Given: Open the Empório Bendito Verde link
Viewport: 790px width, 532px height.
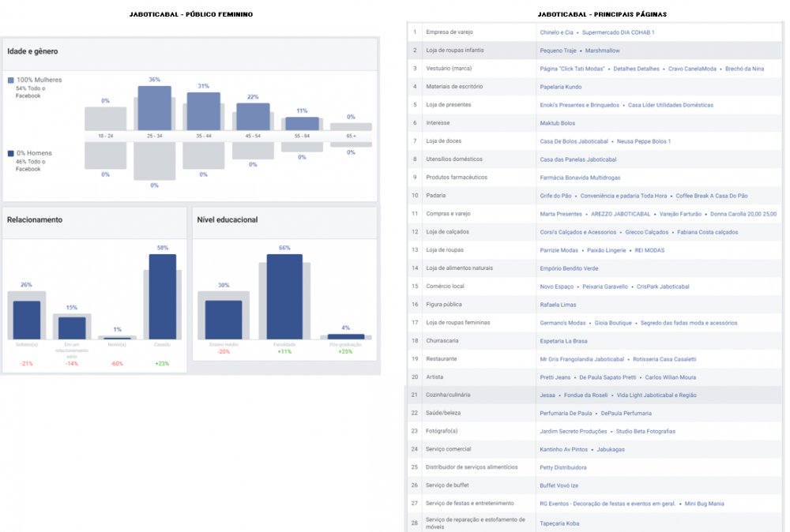Looking at the screenshot, I should pos(569,268).
